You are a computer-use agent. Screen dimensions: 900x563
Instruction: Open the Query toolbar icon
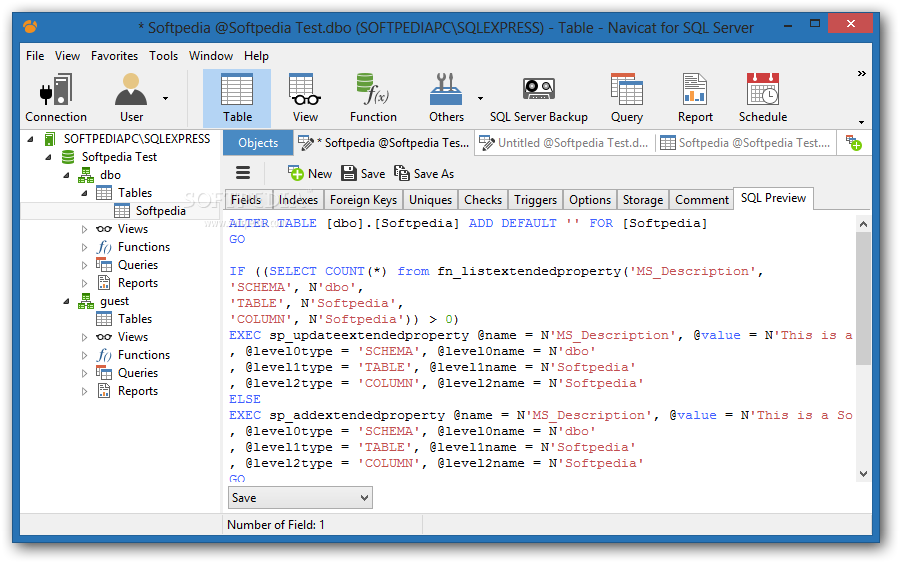(626, 98)
